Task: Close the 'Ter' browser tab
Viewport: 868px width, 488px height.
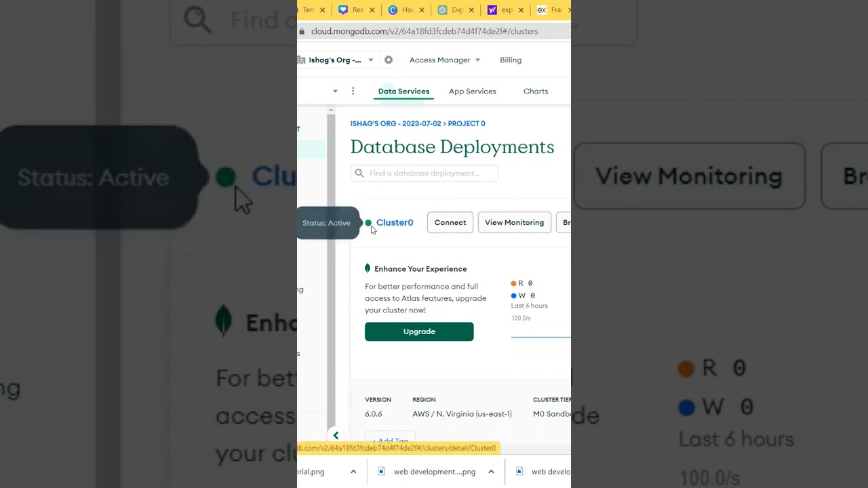Action: pos(322,10)
